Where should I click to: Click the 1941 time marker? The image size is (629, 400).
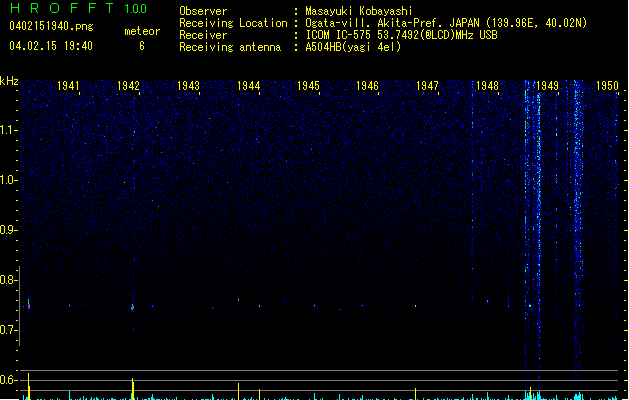(68, 85)
